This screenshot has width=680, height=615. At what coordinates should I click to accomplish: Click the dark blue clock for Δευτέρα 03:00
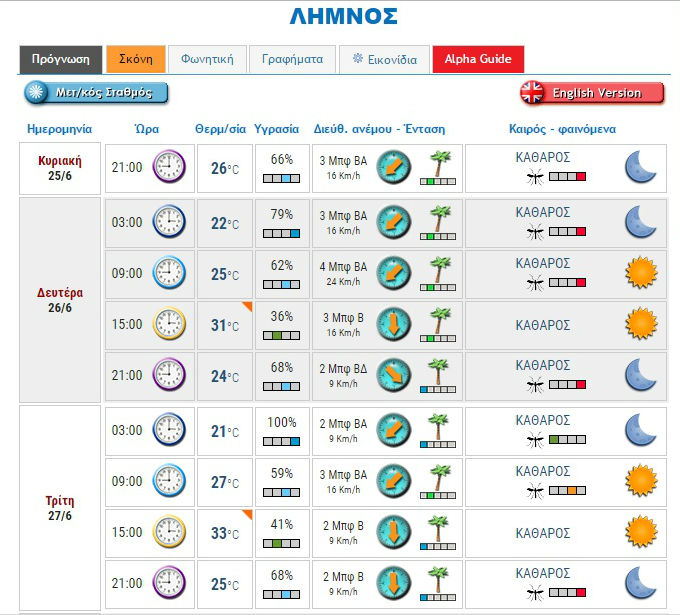pos(169,222)
